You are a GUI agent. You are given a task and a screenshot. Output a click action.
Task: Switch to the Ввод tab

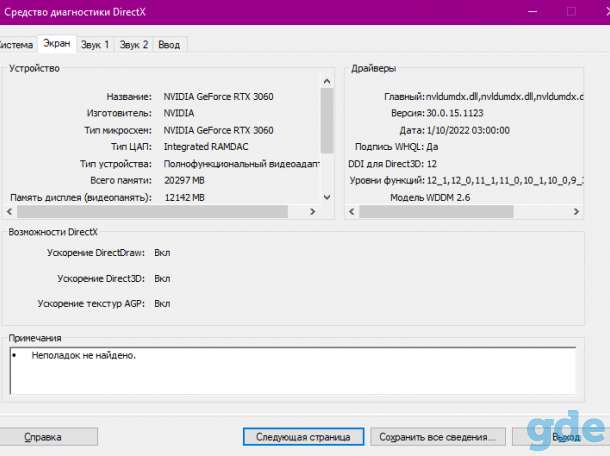(169, 45)
